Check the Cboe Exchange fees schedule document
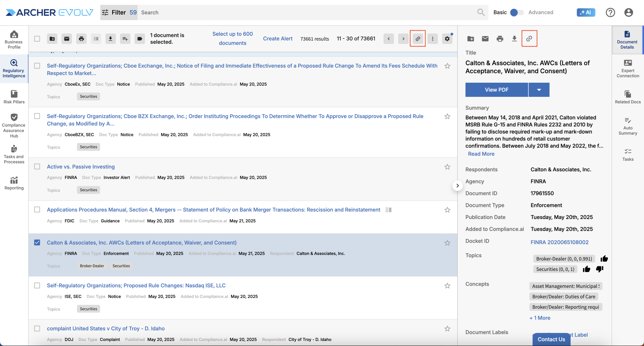The width and height of the screenshot is (644, 346). [37, 66]
